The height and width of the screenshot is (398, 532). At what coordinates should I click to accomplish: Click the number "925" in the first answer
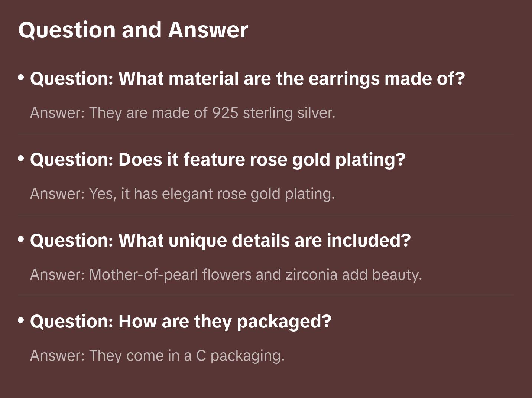225,112
